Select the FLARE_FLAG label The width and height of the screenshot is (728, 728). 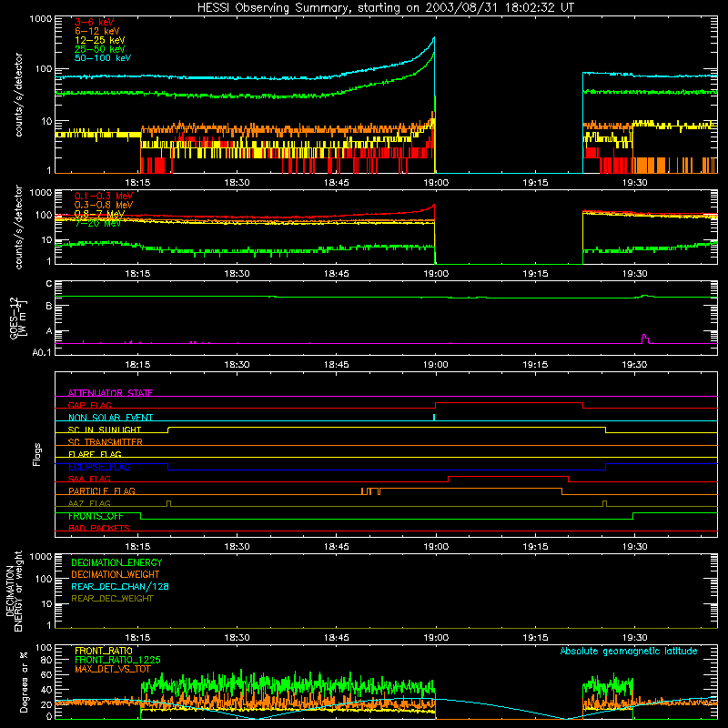click(95, 454)
